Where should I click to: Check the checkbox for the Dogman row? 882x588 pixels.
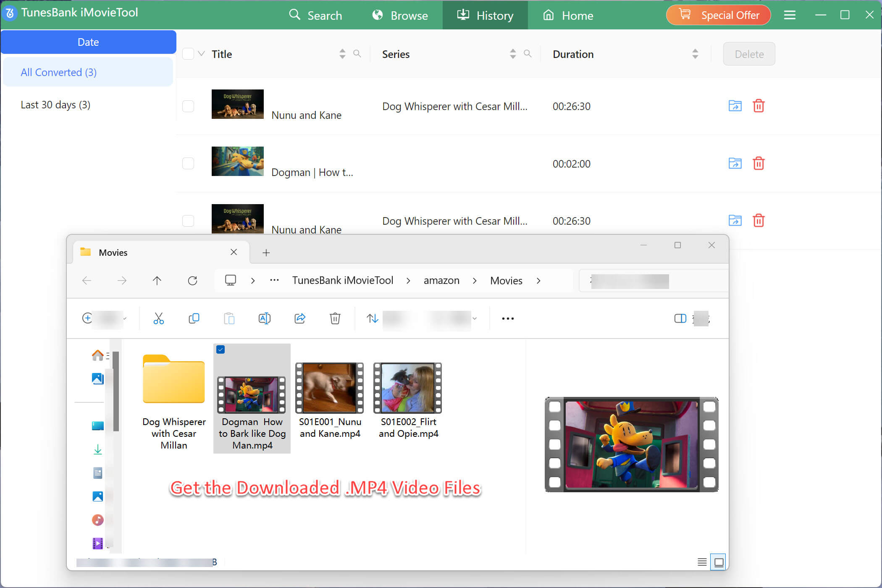point(188,163)
